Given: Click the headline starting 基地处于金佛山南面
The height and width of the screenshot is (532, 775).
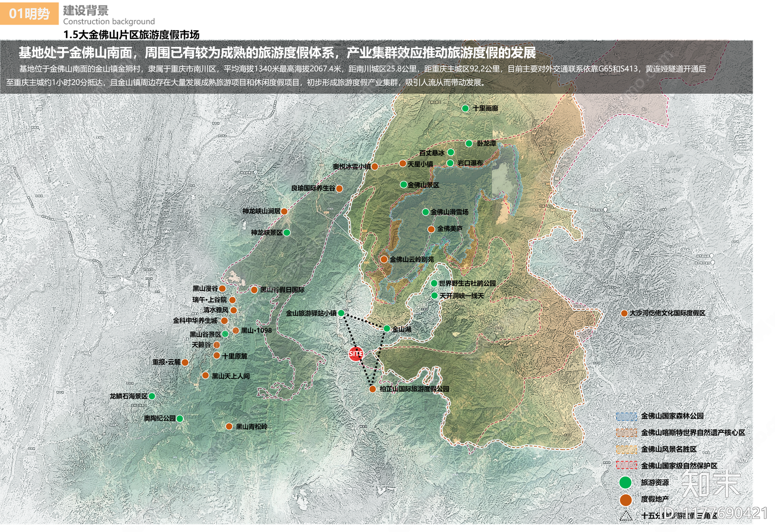Looking at the screenshot, I should [x=277, y=53].
